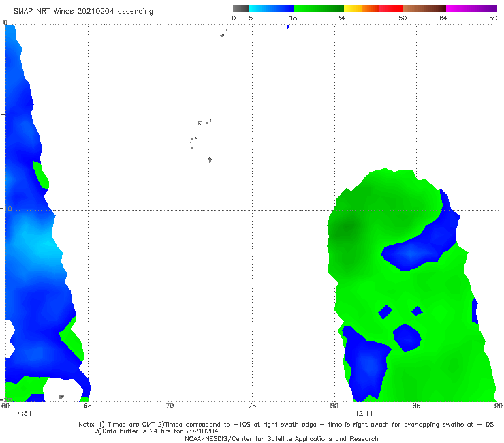The image size is (504, 443).
Task: Click the brown 50-64 color bar segment
Action: pos(424,8)
